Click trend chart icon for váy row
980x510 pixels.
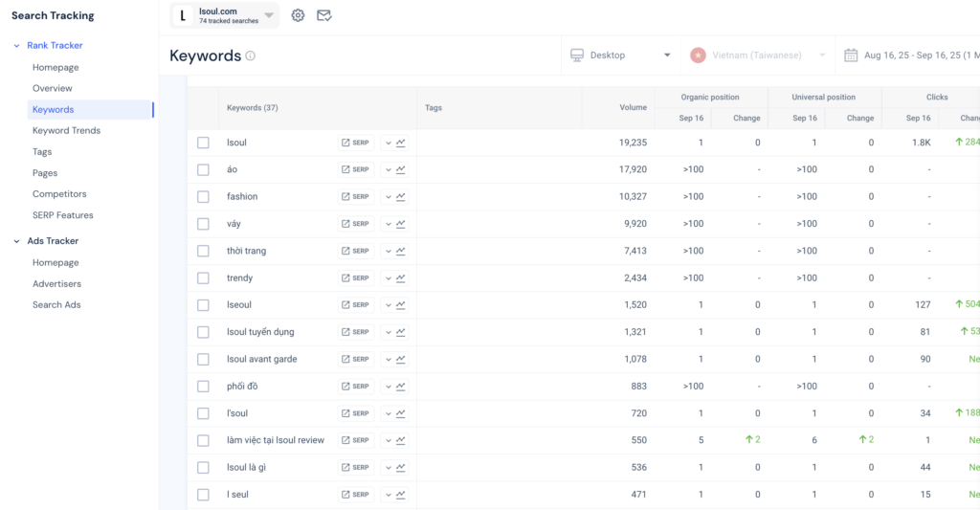click(400, 224)
